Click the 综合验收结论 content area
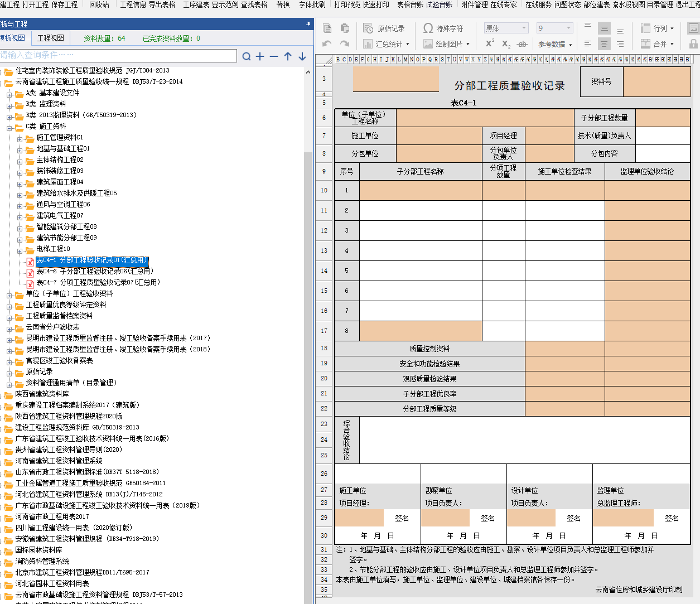The width and height of the screenshot is (700, 604). coord(525,439)
